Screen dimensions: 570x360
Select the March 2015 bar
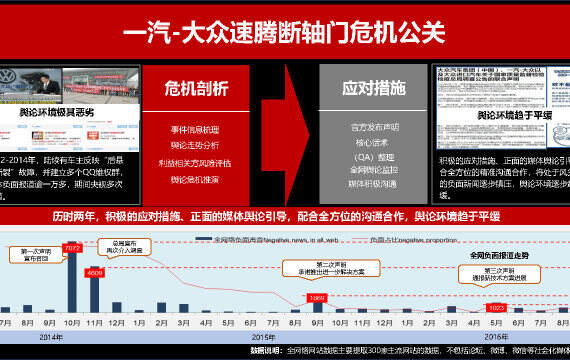point(184,308)
